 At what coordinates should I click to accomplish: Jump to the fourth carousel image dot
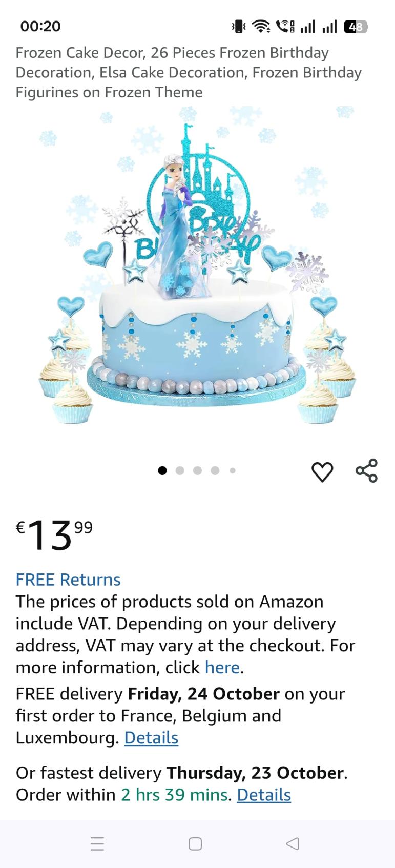pyautogui.click(x=215, y=470)
